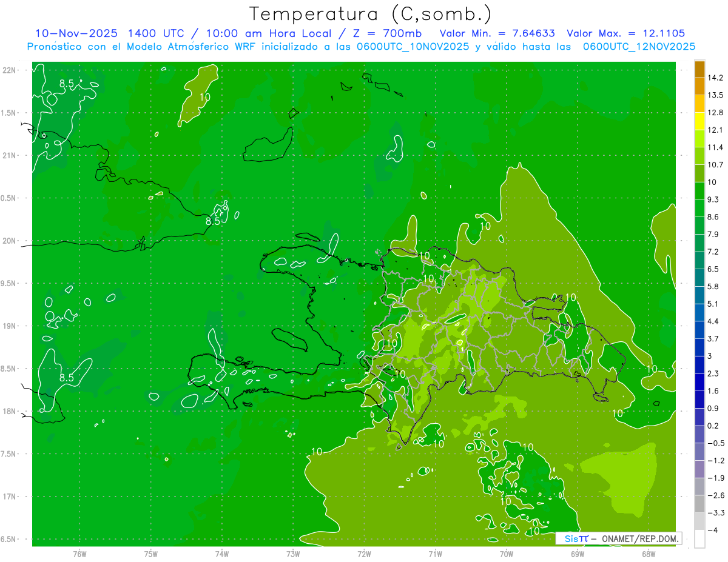Select the purple swatch between -1.9 and -1.2

tap(699, 469)
